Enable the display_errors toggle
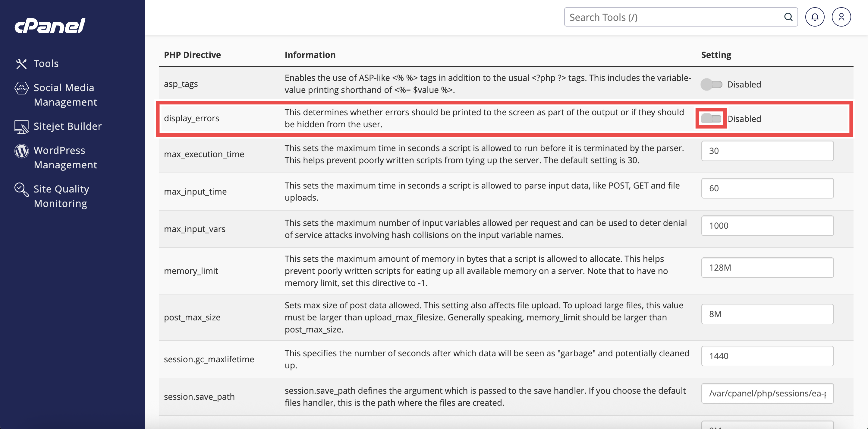 click(711, 119)
